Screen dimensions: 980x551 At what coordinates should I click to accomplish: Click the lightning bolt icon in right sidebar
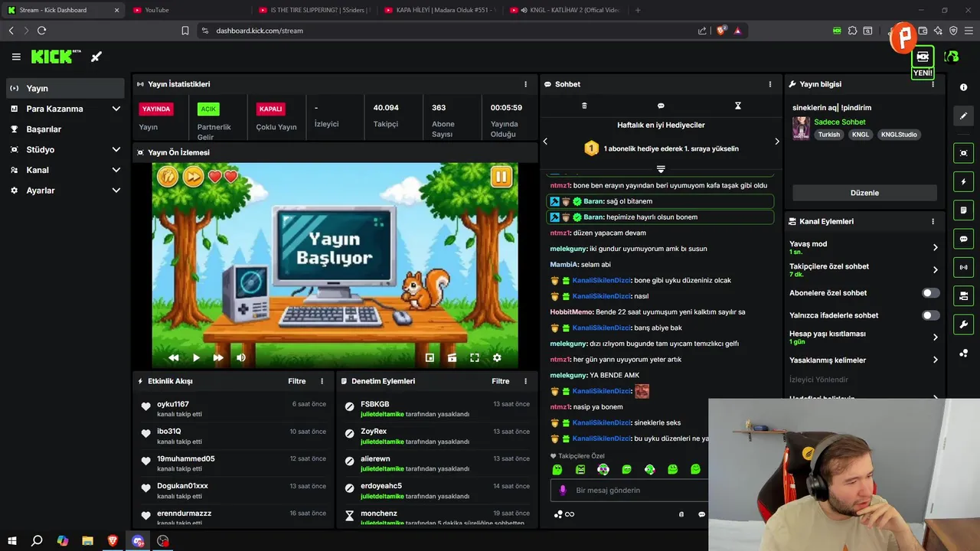[963, 182]
